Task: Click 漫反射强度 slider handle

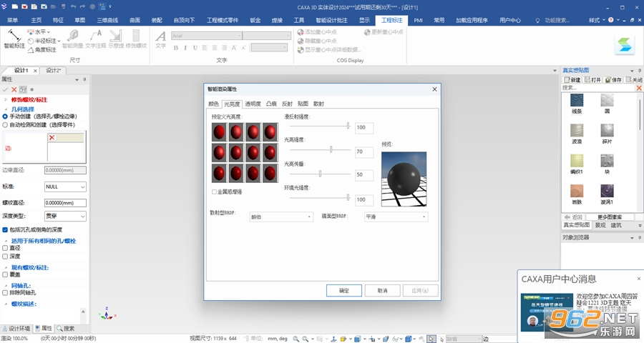Action: (348, 126)
